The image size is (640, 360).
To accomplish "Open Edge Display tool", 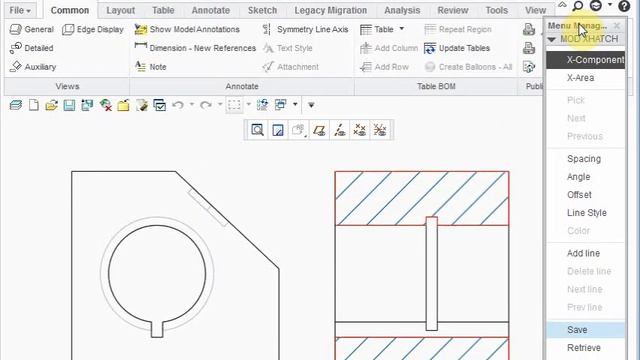I will pyautogui.click(x=93, y=29).
